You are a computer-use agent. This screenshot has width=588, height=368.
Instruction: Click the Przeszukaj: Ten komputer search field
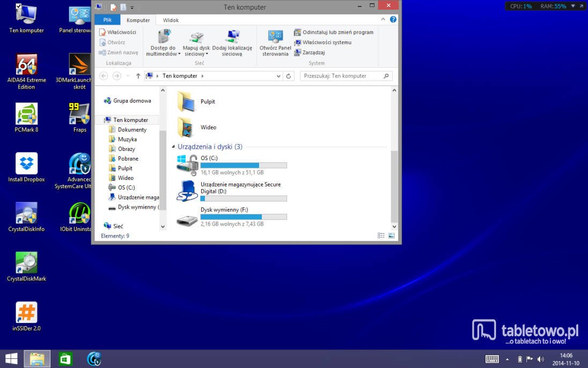pyautogui.click(x=346, y=76)
